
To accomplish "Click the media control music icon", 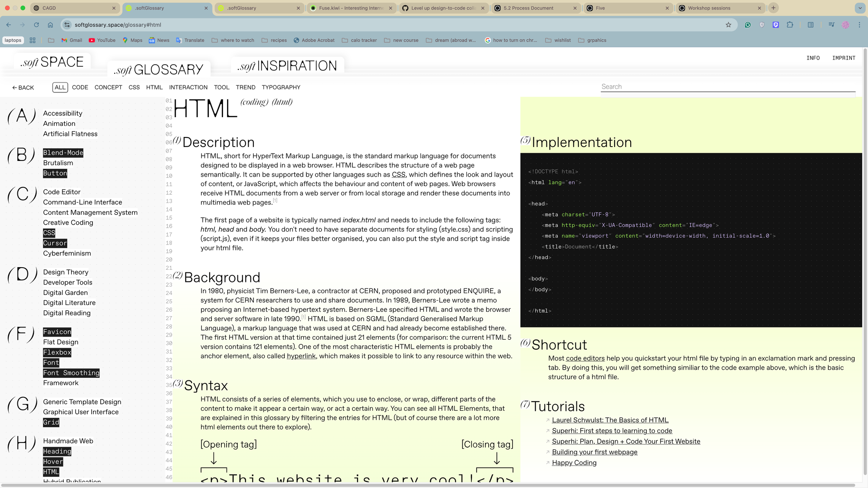I will pyautogui.click(x=831, y=25).
